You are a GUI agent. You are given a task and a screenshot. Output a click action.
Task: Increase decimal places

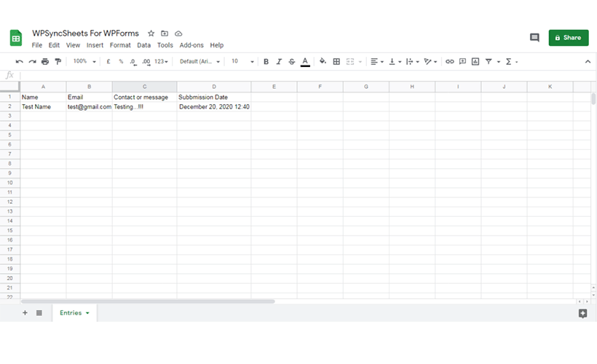pyautogui.click(x=146, y=62)
